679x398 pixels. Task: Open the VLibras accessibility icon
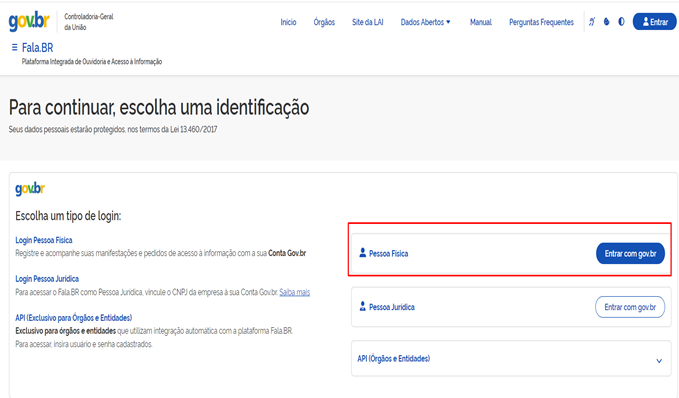click(x=592, y=22)
